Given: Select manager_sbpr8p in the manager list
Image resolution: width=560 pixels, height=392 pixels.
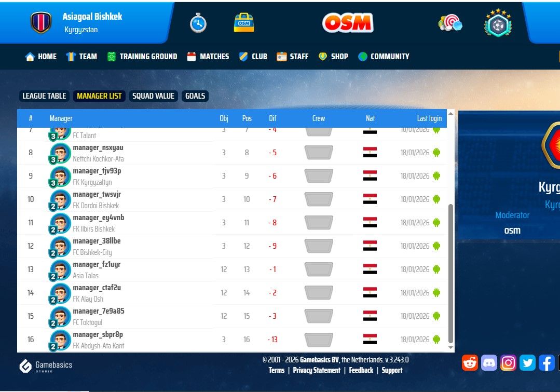Looking at the screenshot, I should (98, 335).
